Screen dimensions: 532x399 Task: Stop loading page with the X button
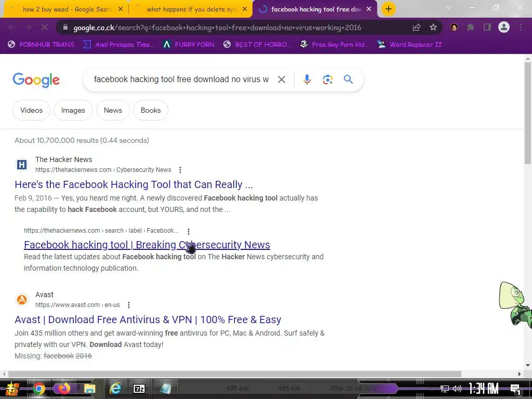click(x=45, y=27)
